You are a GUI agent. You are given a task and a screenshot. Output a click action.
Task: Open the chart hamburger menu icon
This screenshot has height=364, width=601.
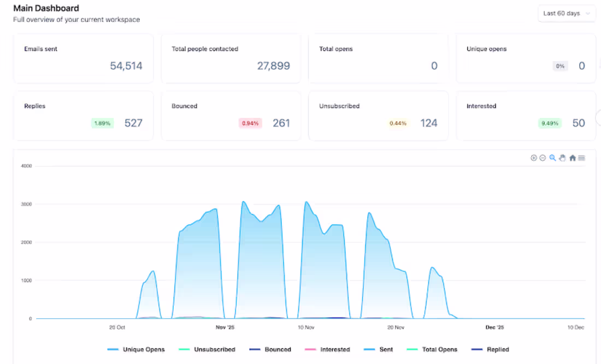[581, 158]
